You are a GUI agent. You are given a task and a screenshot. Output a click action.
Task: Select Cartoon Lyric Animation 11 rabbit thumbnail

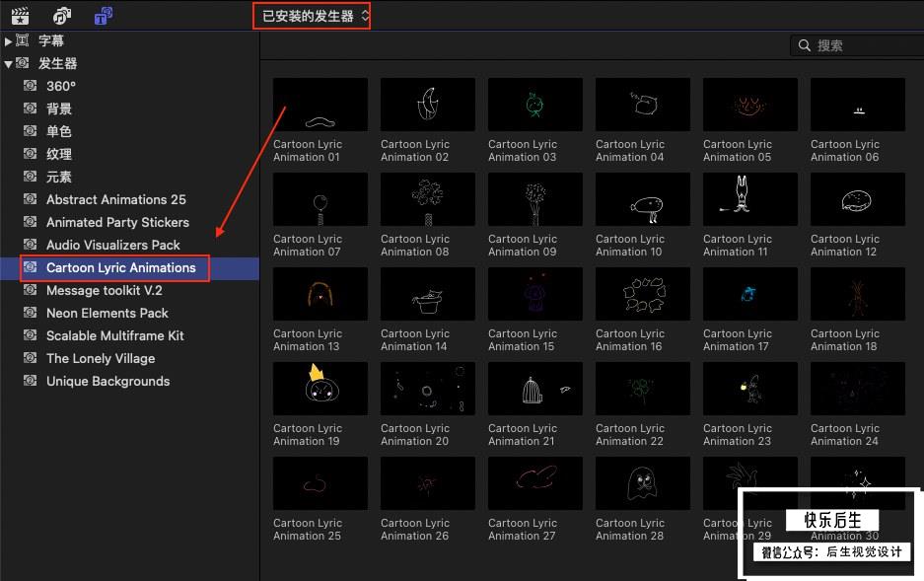pos(750,199)
